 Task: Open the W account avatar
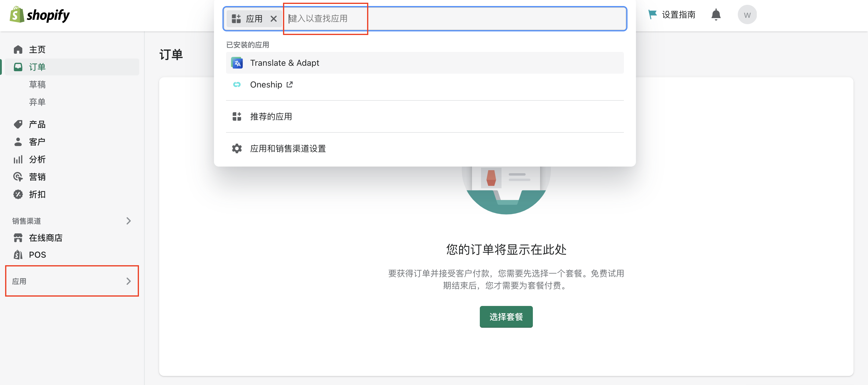tap(747, 15)
